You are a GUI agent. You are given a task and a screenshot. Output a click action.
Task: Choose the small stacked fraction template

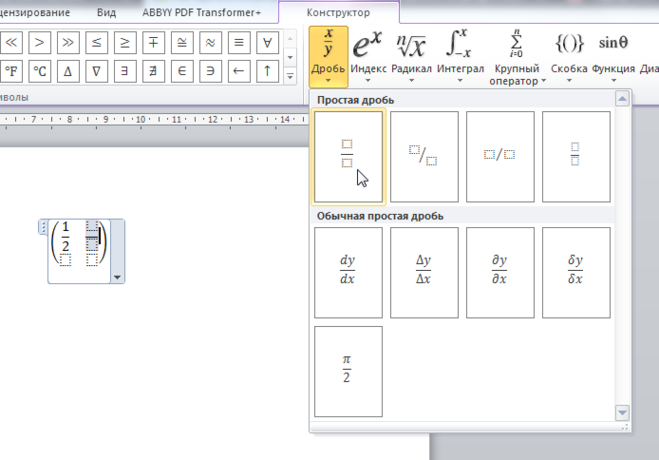point(576,157)
